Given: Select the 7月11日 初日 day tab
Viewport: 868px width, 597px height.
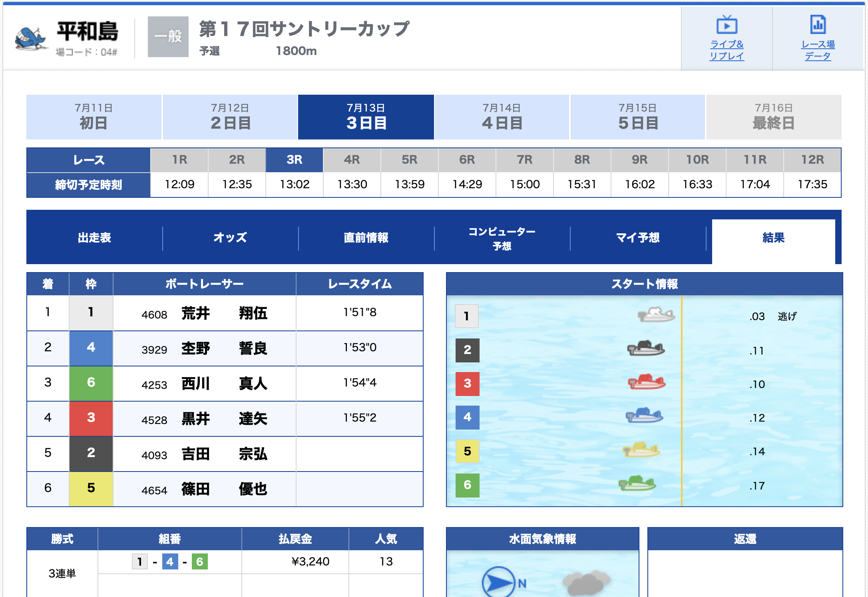Looking at the screenshot, I should (x=94, y=117).
